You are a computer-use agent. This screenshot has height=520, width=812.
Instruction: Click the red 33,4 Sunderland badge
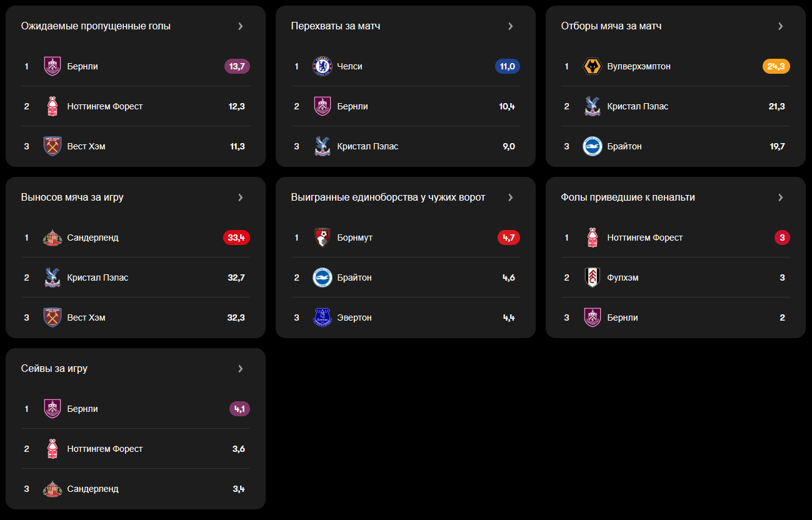236,237
